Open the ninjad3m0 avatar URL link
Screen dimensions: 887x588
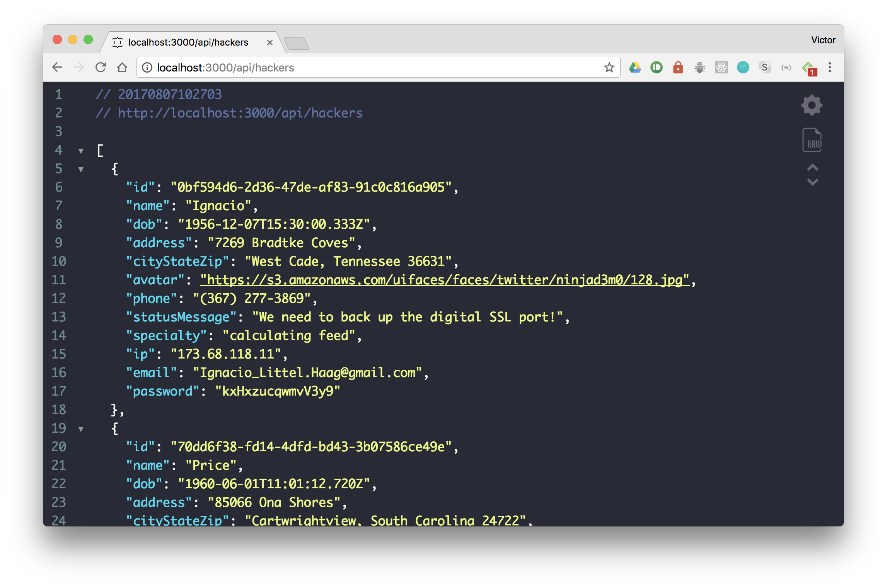pos(444,280)
